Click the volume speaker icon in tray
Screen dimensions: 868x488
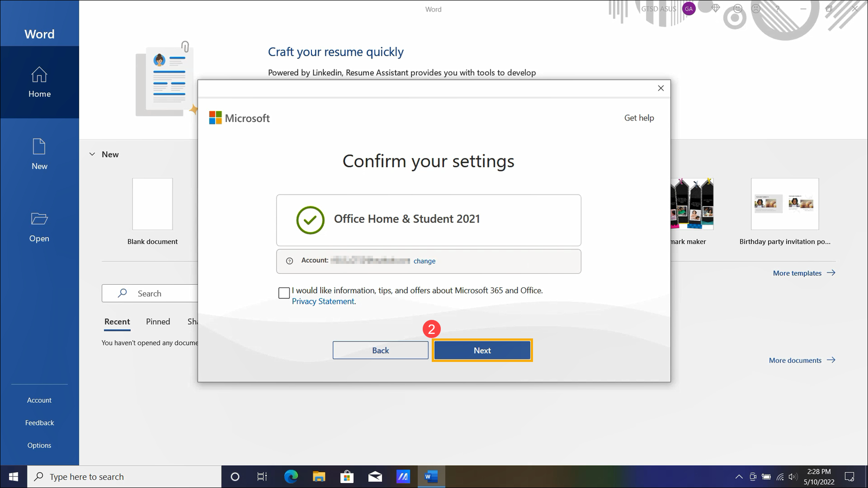tap(793, 477)
